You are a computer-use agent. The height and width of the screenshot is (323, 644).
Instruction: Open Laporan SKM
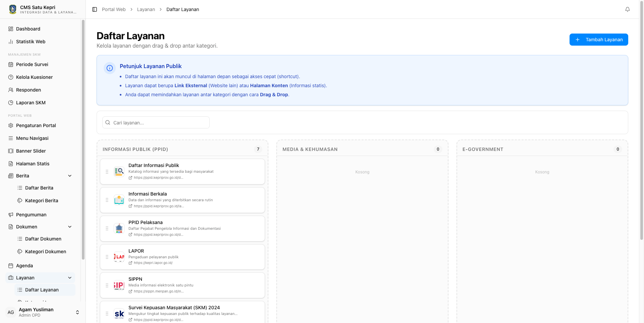pos(40,103)
